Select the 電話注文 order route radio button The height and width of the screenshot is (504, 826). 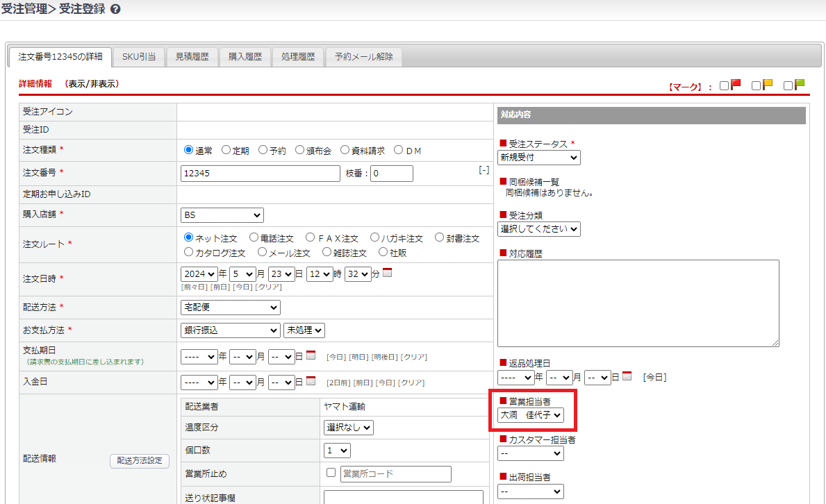(x=254, y=238)
